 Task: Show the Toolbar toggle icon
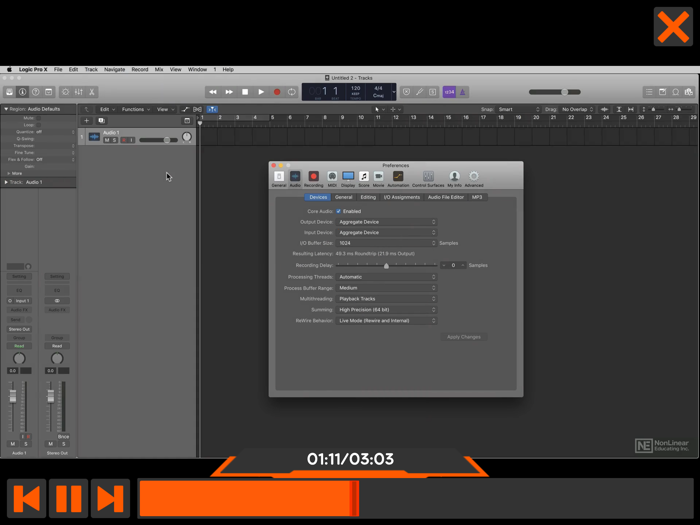click(x=49, y=92)
